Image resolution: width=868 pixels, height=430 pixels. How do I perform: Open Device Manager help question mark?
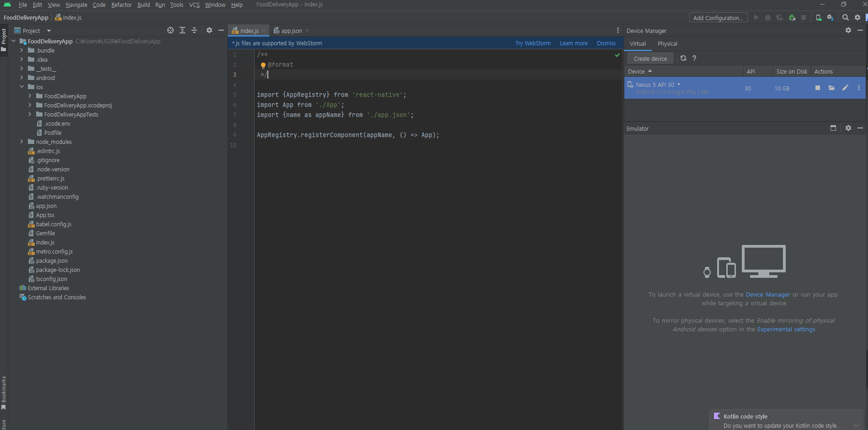click(x=694, y=58)
